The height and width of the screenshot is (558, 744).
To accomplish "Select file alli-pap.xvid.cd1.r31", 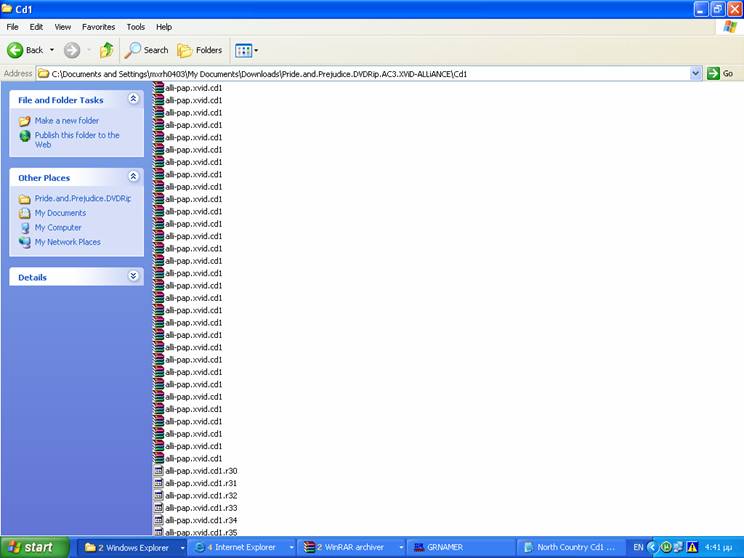I will pos(201,483).
